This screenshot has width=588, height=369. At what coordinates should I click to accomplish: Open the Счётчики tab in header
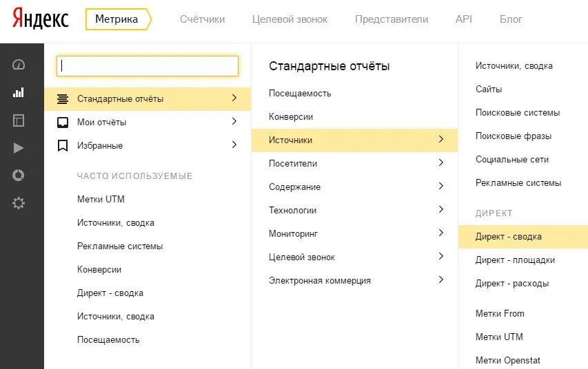click(x=203, y=19)
